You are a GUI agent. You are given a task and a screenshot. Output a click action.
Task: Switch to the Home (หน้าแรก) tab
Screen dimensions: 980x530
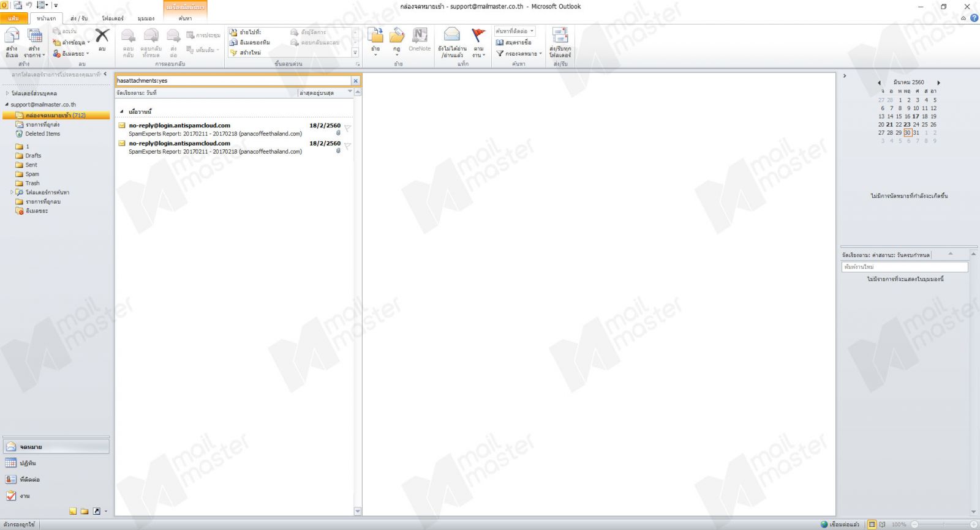coord(46,18)
